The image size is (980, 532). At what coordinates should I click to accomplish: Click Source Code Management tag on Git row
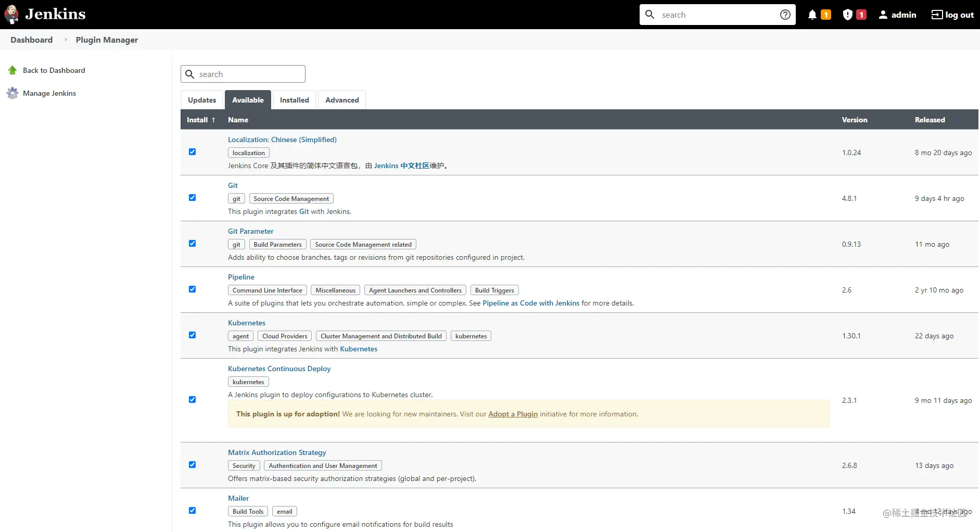[x=291, y=198]
